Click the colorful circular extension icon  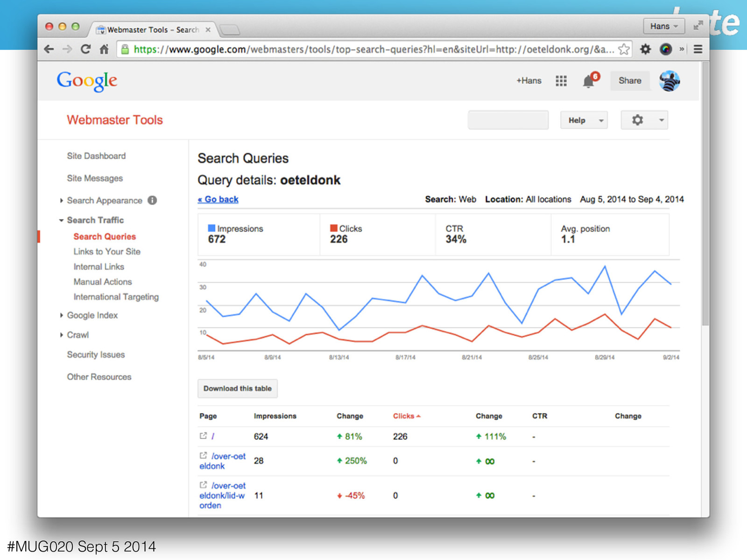coord(666,49)
